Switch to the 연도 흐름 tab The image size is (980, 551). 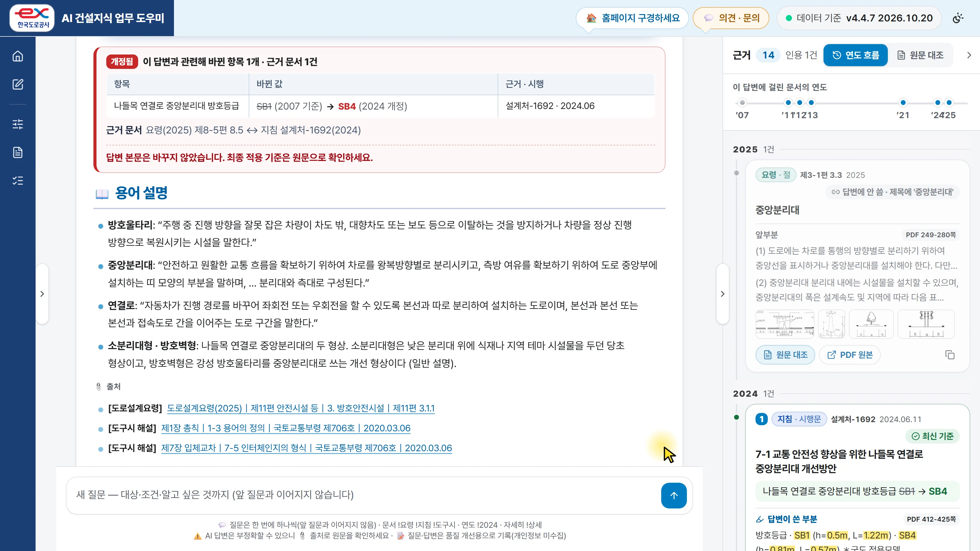pyautogui.click(x=855, y=55)
